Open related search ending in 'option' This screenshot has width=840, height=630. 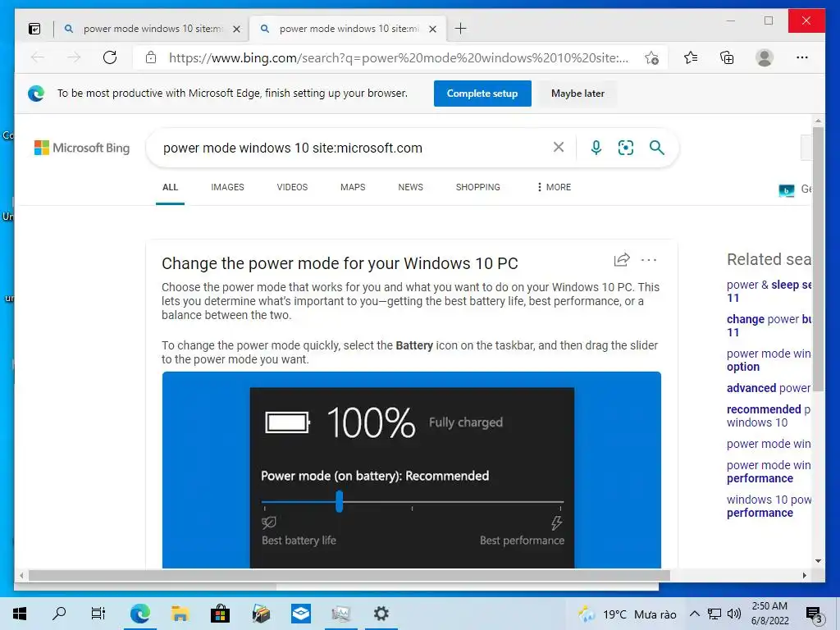769,360
